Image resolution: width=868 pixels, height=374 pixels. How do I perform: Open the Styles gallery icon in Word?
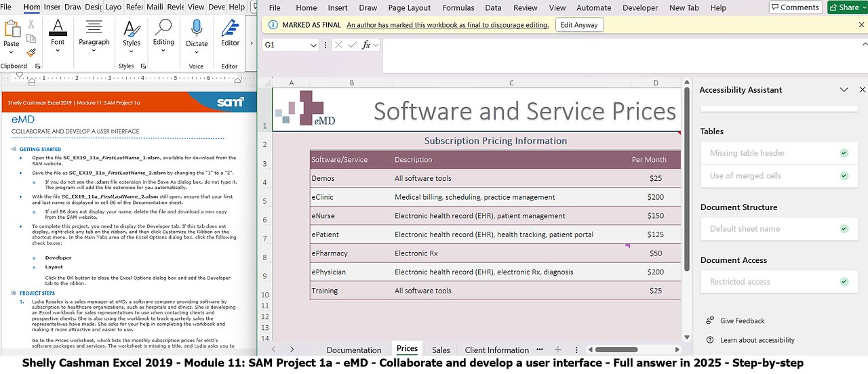coord(131,28)
